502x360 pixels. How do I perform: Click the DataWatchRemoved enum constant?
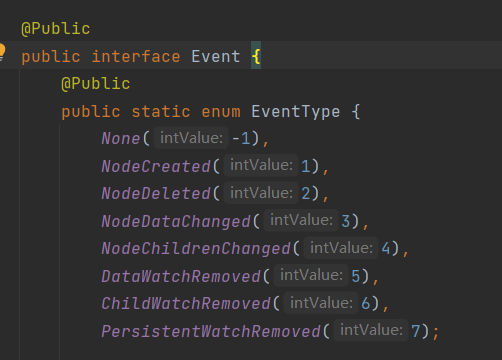point(181,276)
